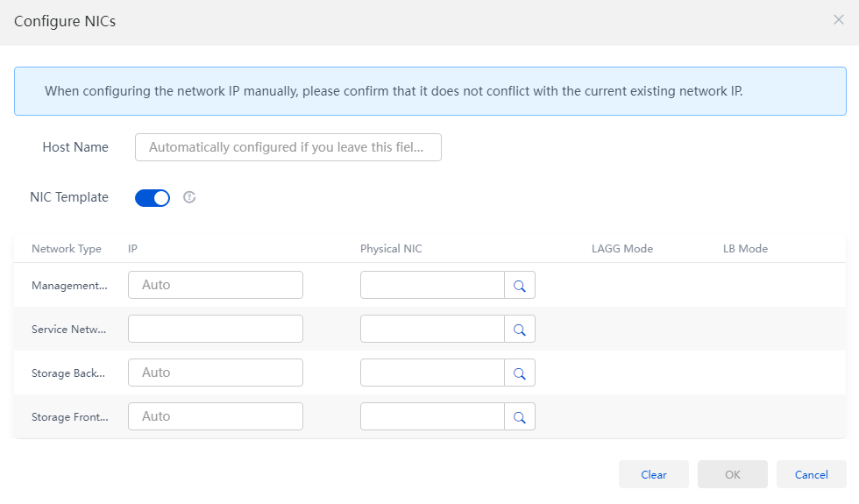Select Service Network IP field
Viewport: 859px width, 504px height.
pos(216,329)
